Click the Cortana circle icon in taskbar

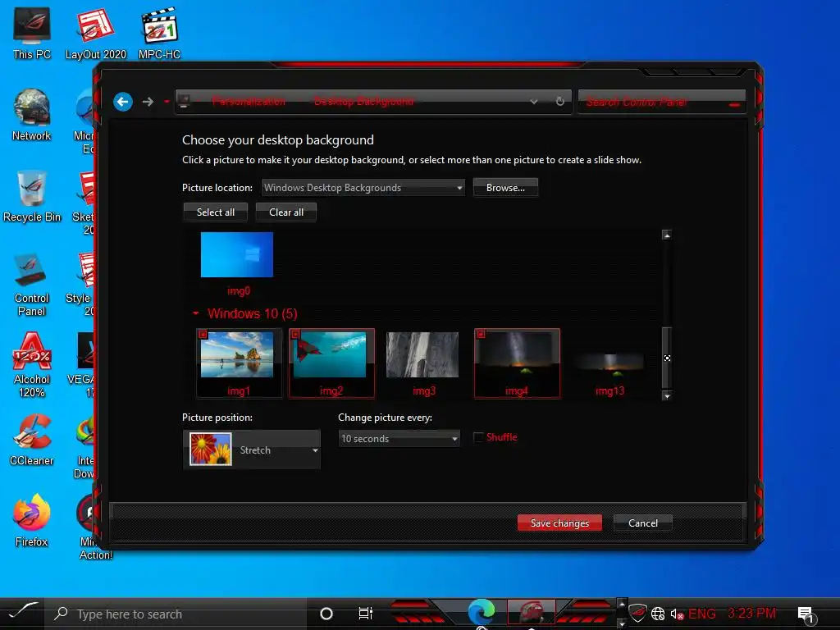point(326,614)
